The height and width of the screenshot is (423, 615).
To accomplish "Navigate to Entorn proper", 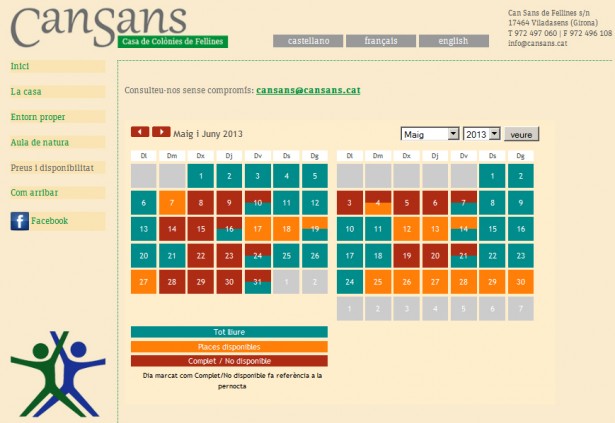I will pyautogui.click(x=37, y=117).
